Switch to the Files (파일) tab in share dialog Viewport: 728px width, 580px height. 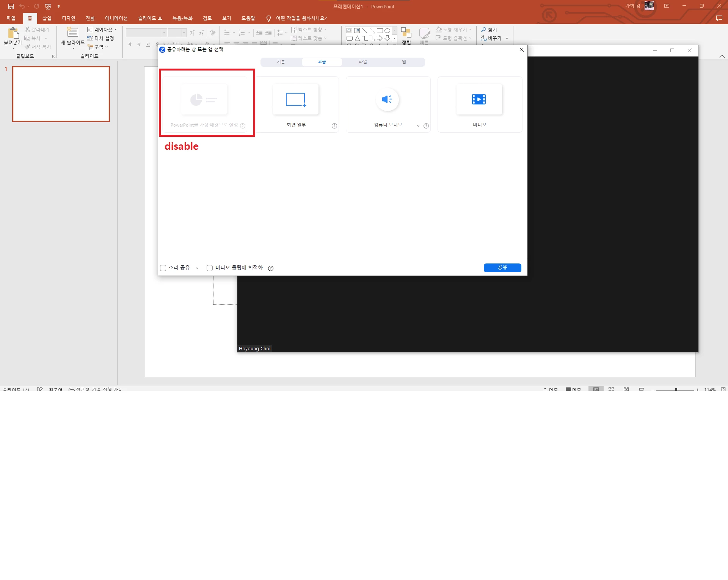(x=363, y=62)
